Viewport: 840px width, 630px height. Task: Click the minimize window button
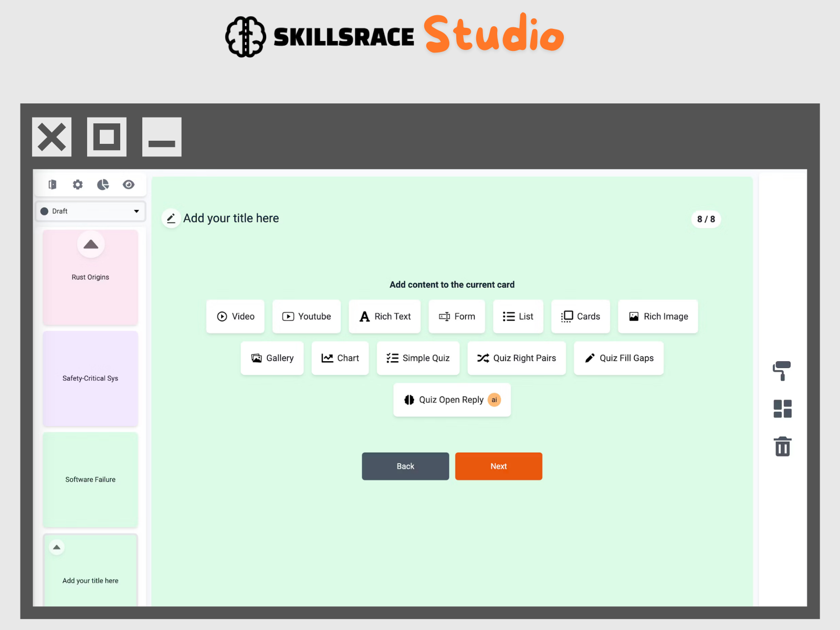pos(162,137)
